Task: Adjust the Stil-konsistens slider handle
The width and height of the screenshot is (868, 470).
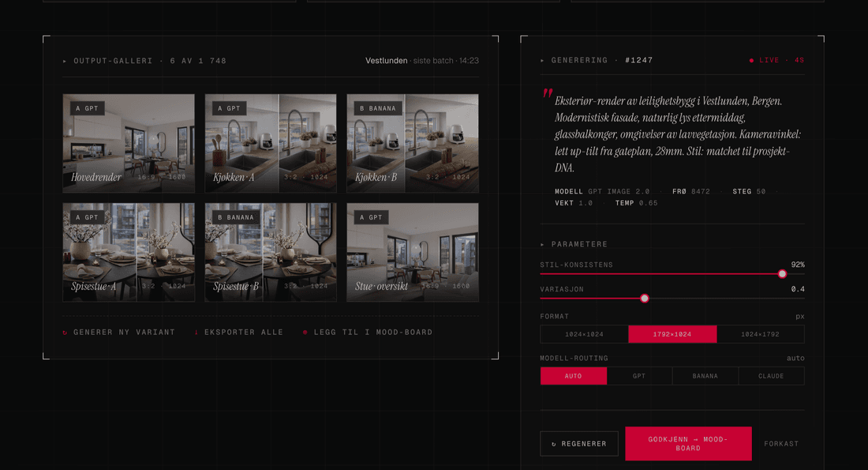Action: pyautogui.click(x=782, y=274)
